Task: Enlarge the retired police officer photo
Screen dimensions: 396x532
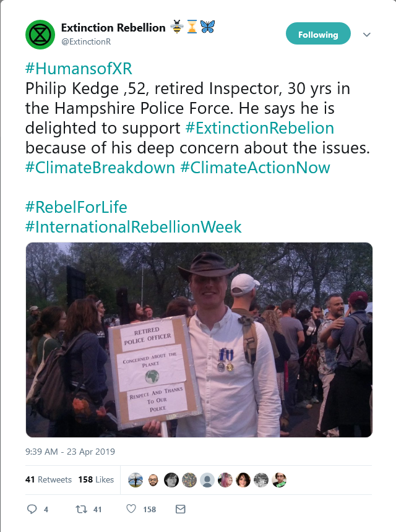Action: pos(199,340)
